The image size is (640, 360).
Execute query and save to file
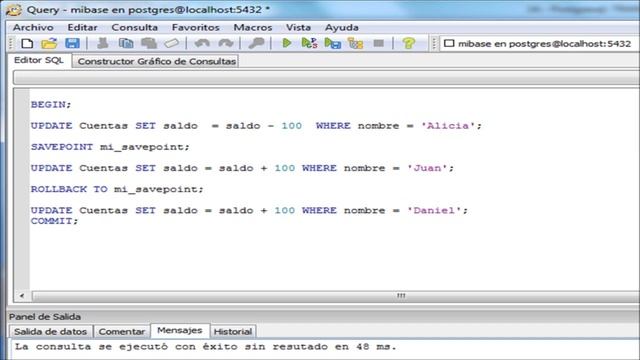pos(333,43)
